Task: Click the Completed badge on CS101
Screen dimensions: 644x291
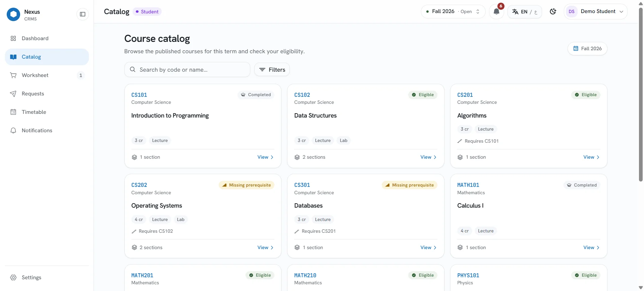Action: 256,95
